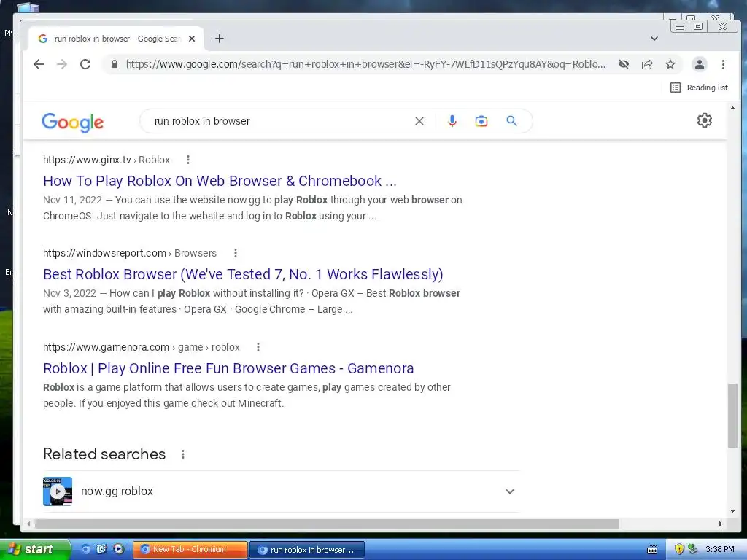Bookmark this tab with star icon

[670, 64]
